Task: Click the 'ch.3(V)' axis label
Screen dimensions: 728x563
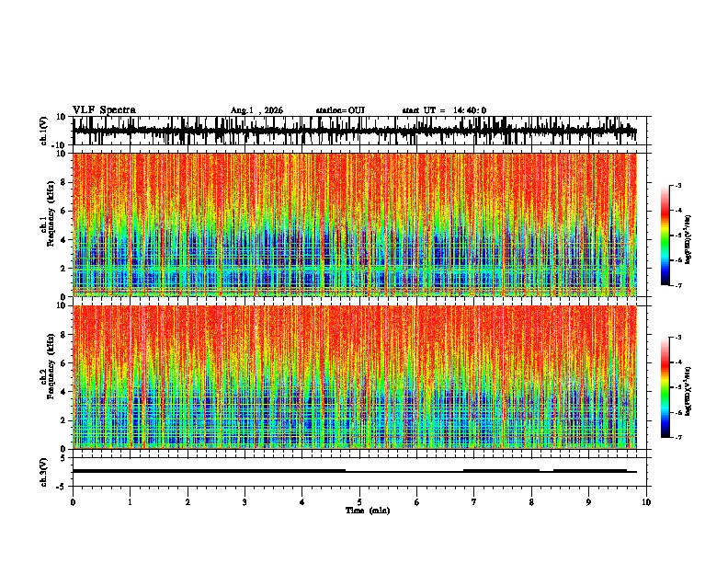Action: click(44, 472)
